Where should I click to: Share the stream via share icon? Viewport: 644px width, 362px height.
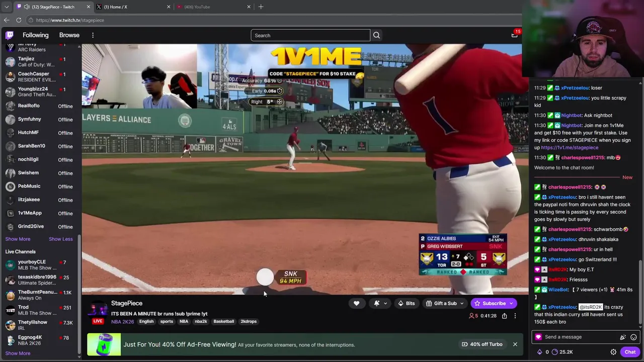(x=504, y=316)
